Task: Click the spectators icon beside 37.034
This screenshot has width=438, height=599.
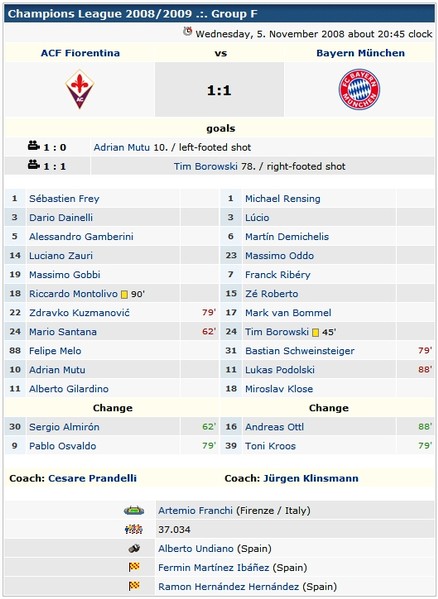Action: coord(134,529)
